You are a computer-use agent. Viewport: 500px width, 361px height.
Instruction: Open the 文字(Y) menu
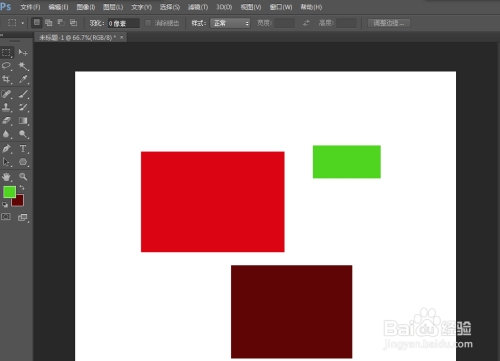(x=141, y=7)
